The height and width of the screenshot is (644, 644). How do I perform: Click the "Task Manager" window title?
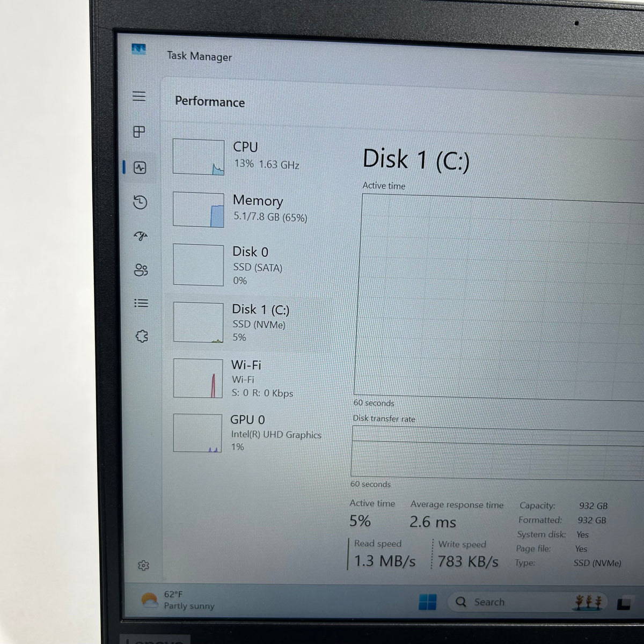(200, 56)
